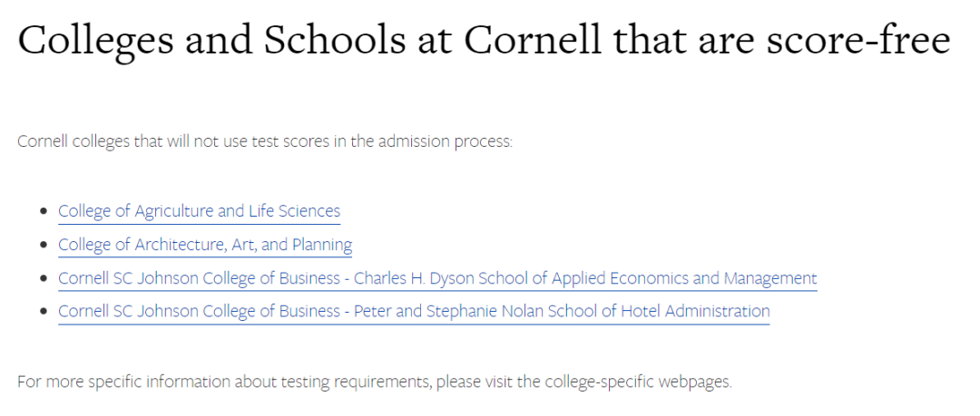This screenshot has width=980, height=416.
Task: Click the word 'Planning' in the second link
Action: point(322,244)
